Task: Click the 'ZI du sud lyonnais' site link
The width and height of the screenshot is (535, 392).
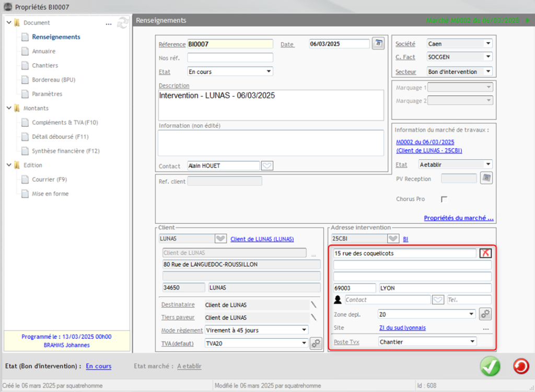Action: (402, 328)
